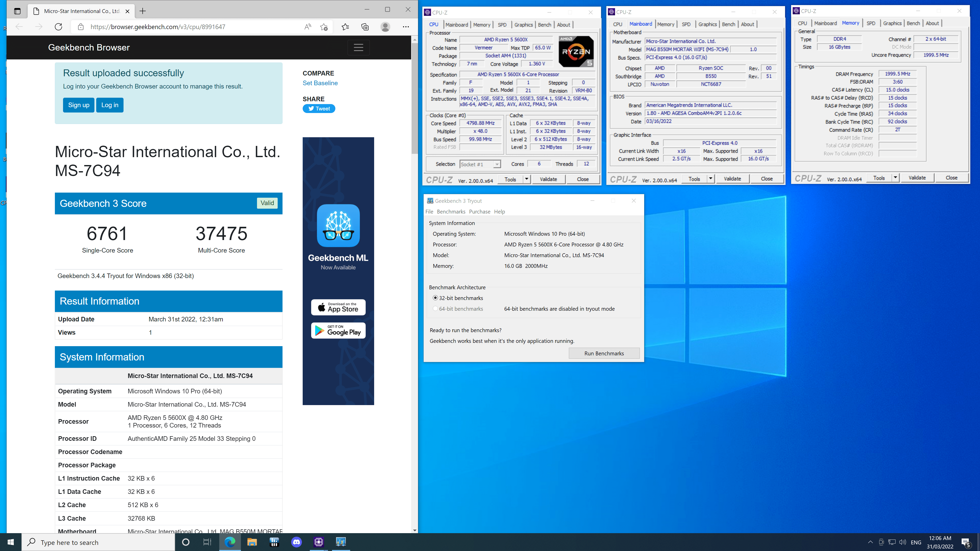Image resolution: width=980 pixels, height=551 pixels.
Task: Select the 64-bit benchmarks radio button
Action: point(435,309)
